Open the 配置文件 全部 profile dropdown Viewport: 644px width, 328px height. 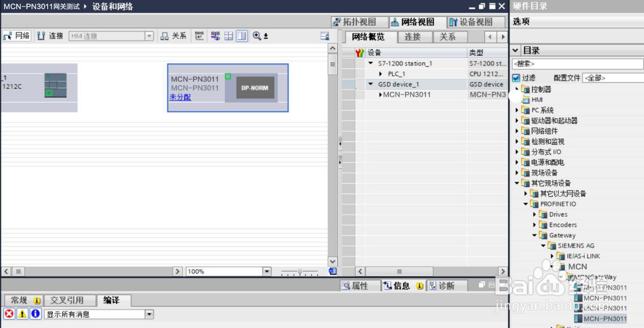(613, 78)
